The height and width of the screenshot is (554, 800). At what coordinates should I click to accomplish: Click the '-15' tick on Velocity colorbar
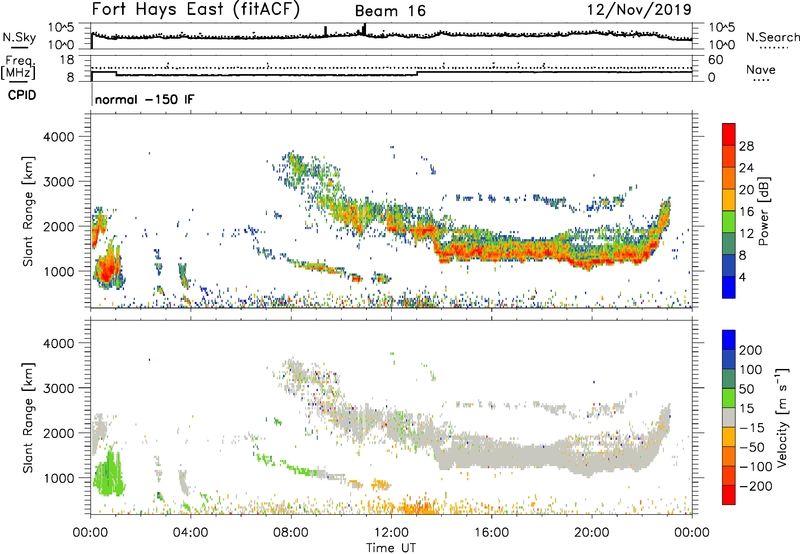(x=752, y=427)
